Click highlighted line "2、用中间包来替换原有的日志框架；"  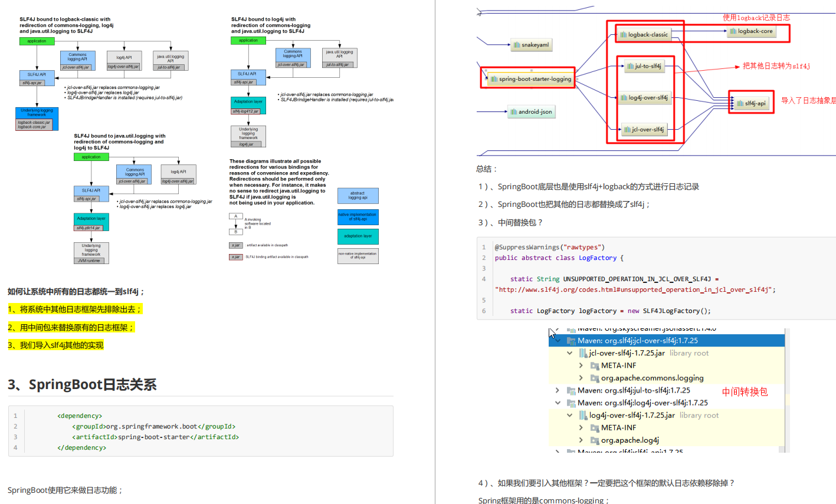click(x=71, y=327)
